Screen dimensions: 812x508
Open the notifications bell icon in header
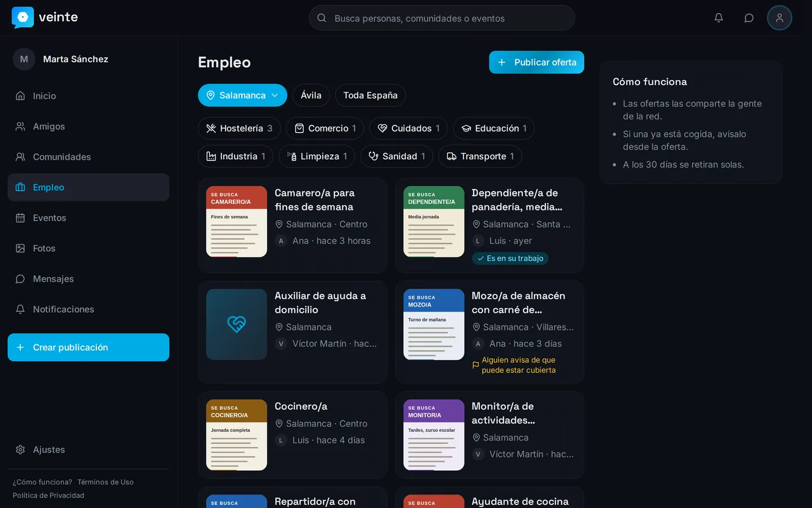coord(718,18)
